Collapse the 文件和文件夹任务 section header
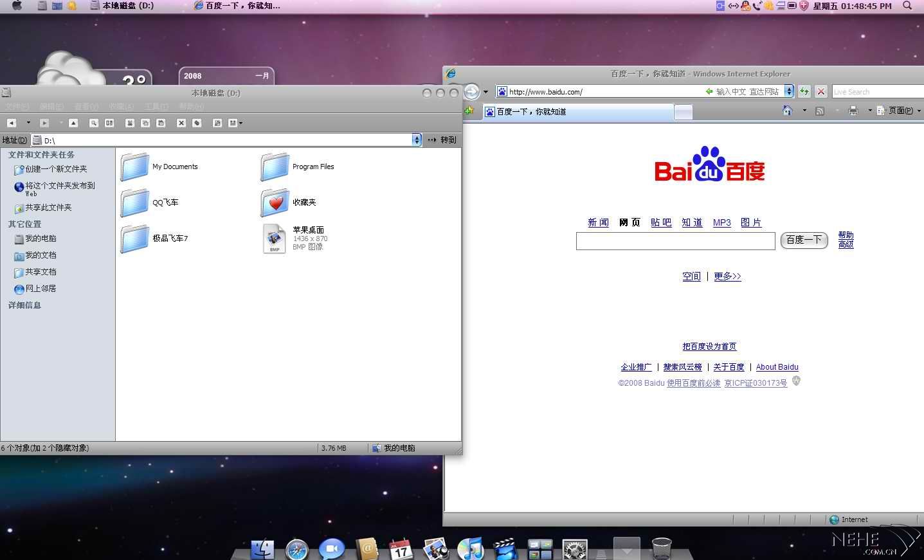The image size is (924, 560). [41, 155]
